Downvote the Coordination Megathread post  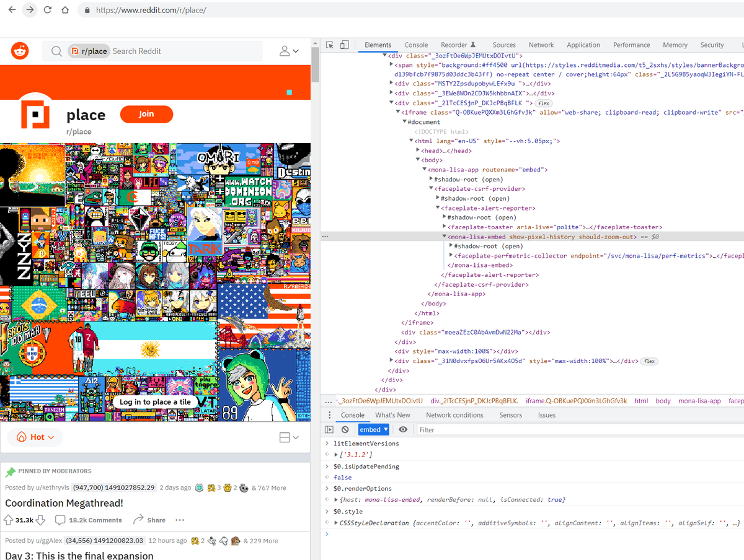40,520
